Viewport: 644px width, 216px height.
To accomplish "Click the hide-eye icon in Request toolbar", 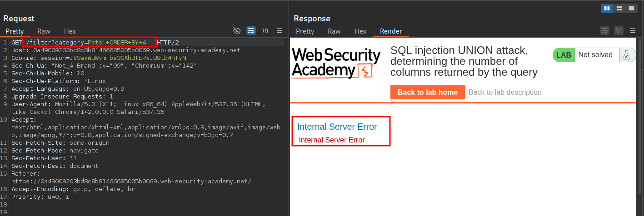I will (x=237, y=31).
